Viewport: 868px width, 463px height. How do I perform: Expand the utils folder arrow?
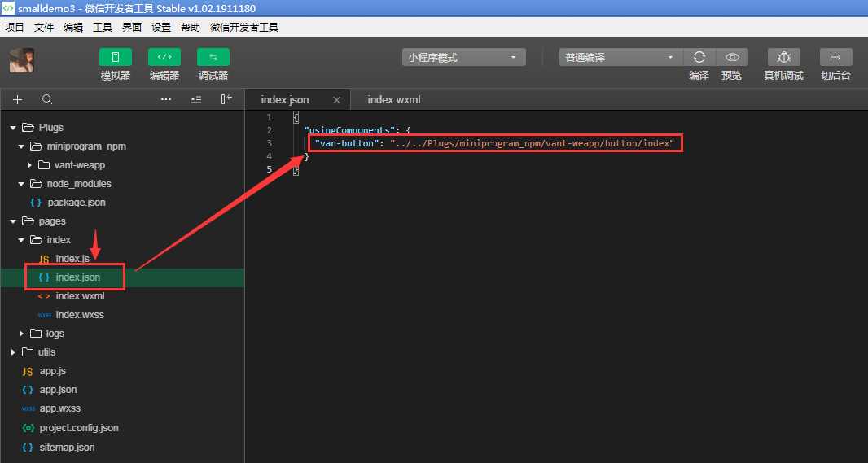(13, 352)
